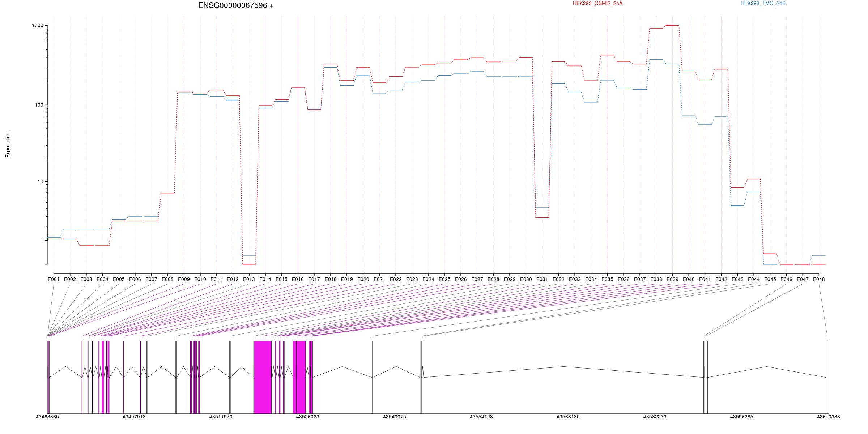Click the blue expression segment above E041
The width and height of the screenshot is (868, 434).
(705, 124)
